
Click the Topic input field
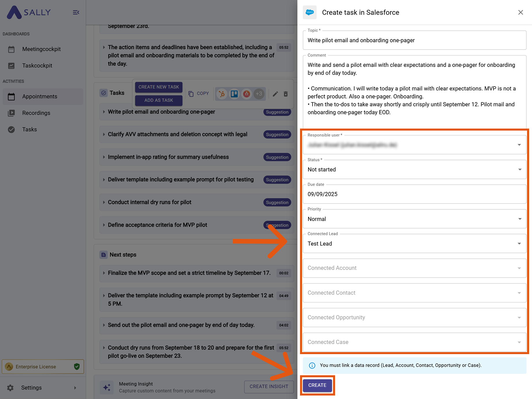coord(414,40)
